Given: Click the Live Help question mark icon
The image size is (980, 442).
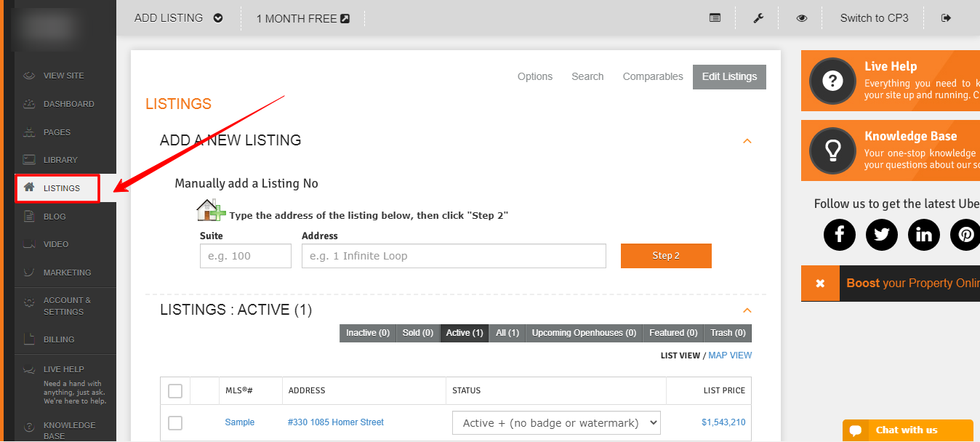Looking at the screenshot, I should point(832,81).
